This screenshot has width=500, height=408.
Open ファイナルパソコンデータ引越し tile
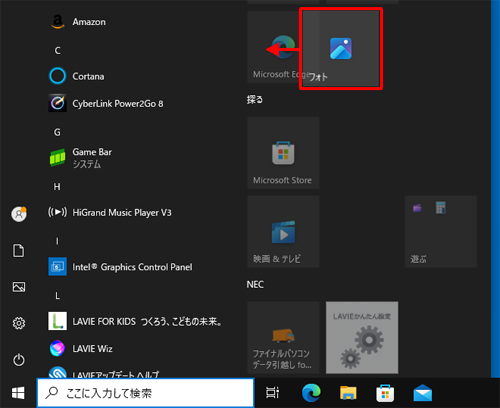click(x=283, y=338)
